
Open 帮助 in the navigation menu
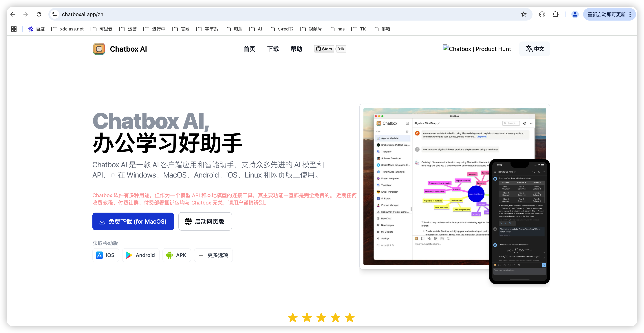(296, 49)
